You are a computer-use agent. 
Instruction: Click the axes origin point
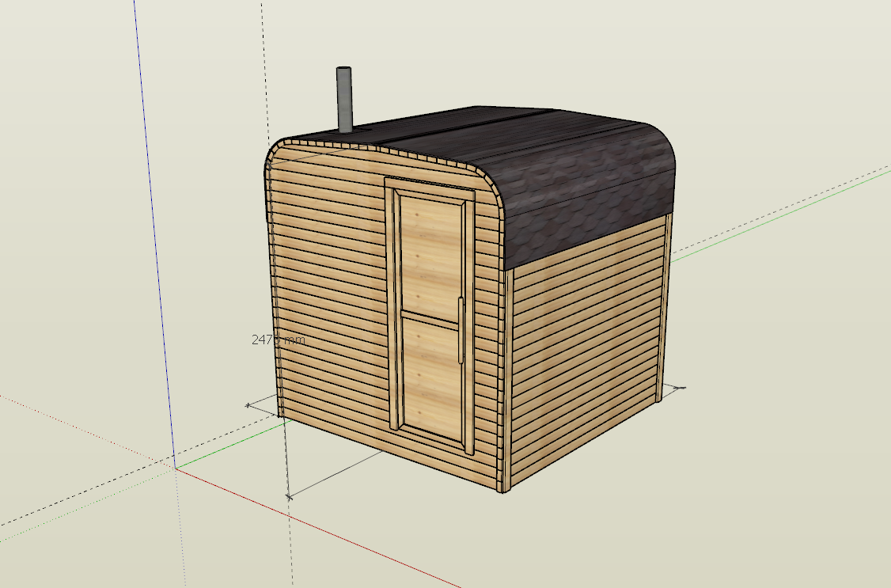[x=175, y=468]
